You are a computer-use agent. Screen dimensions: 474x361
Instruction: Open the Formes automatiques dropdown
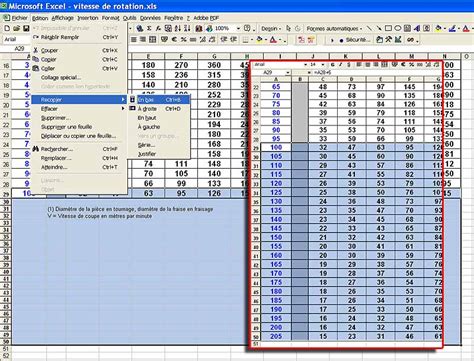point(334,29)
